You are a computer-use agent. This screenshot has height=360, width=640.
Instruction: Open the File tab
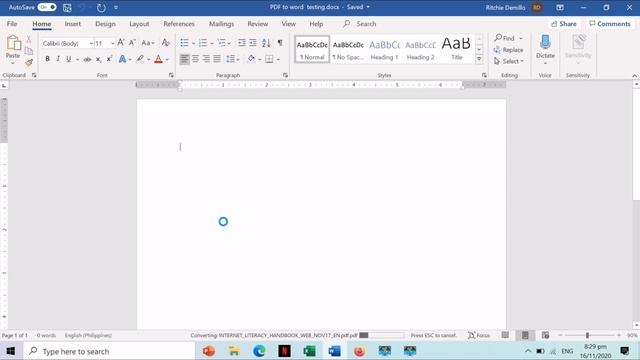[x=12, y=24]
